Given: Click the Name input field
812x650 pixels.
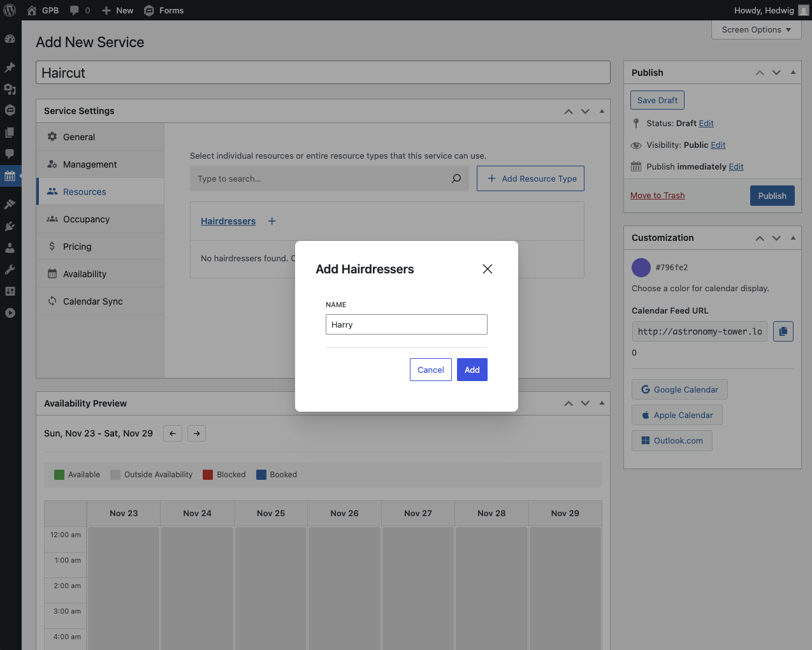Looking at the screenshot, I should tap(406, 324).
